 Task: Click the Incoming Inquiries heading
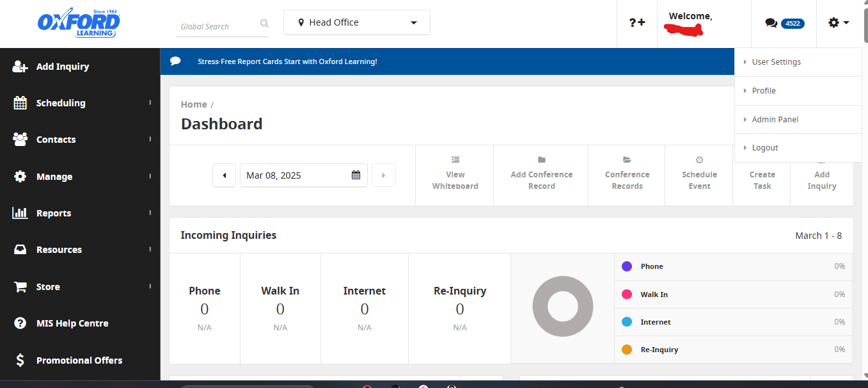228,235
